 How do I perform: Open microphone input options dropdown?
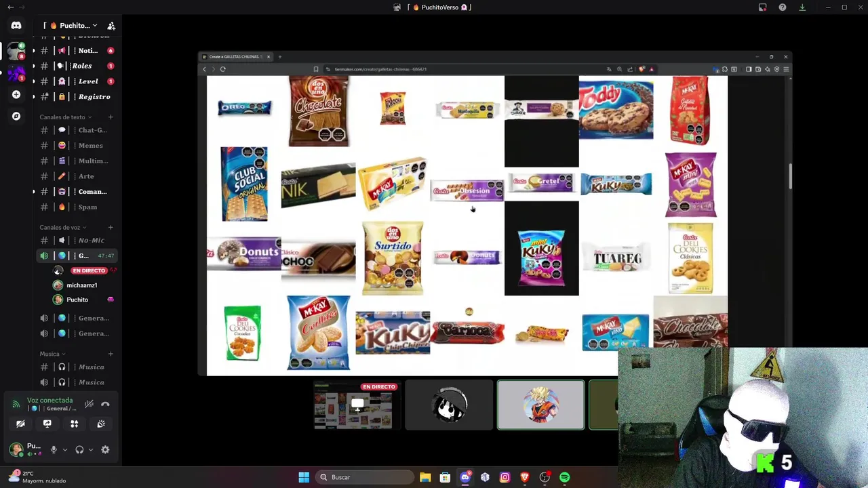(x=65, y=449)
